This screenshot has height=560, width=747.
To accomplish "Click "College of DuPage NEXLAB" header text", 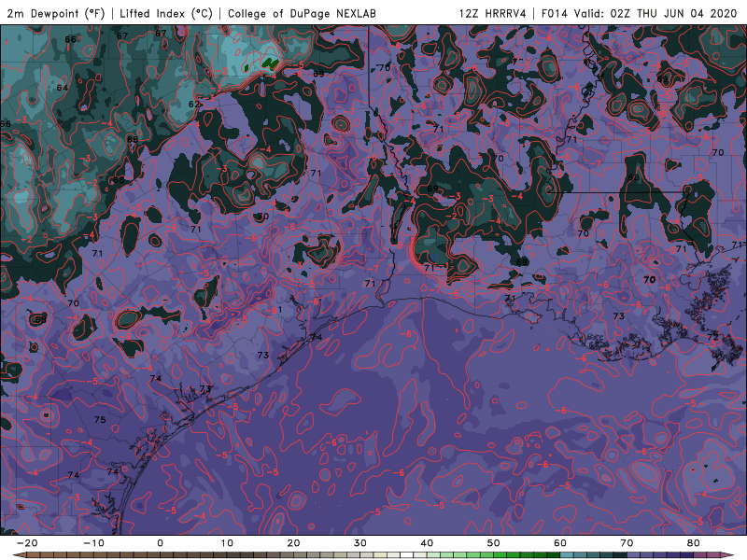I will [x=302, y=13].
